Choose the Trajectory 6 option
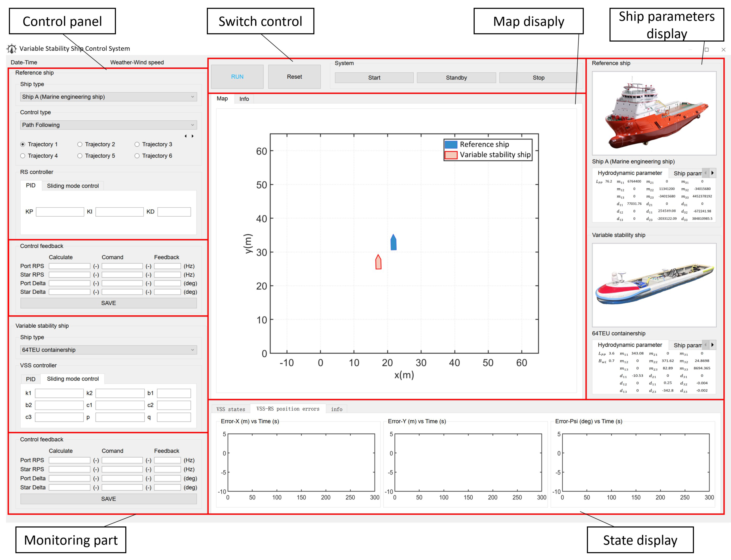 tap(137, 156)
